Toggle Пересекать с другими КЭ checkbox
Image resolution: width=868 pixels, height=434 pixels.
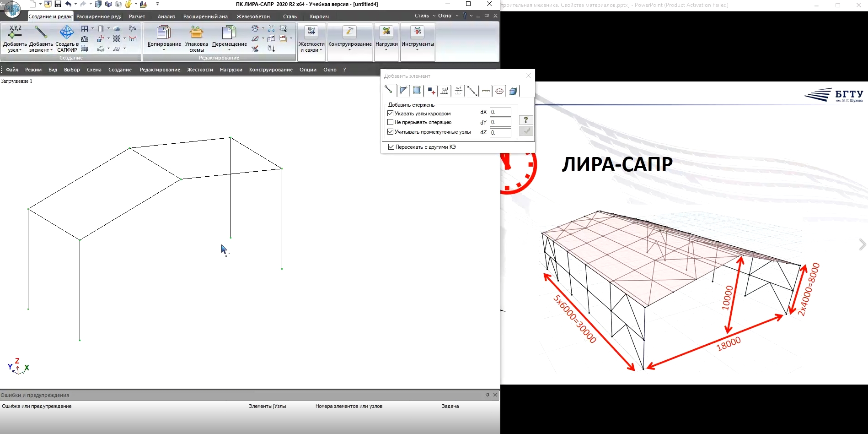click(391, 147)
